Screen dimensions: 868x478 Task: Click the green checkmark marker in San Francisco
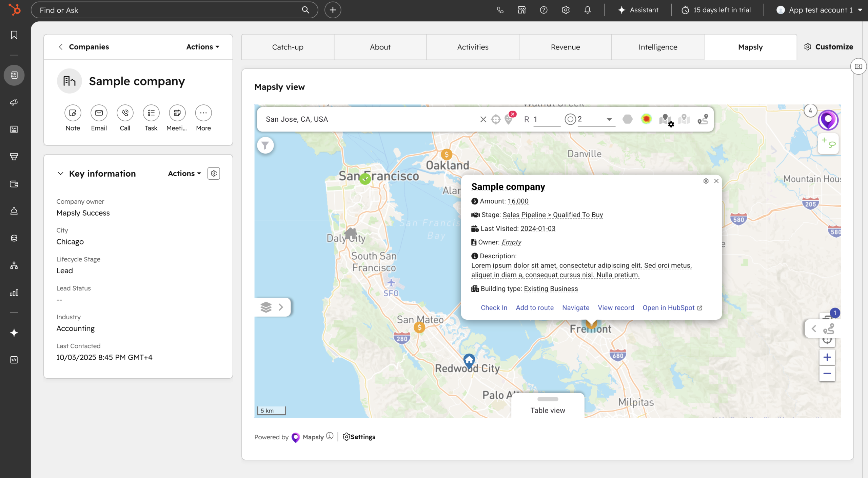click(365, 179)
